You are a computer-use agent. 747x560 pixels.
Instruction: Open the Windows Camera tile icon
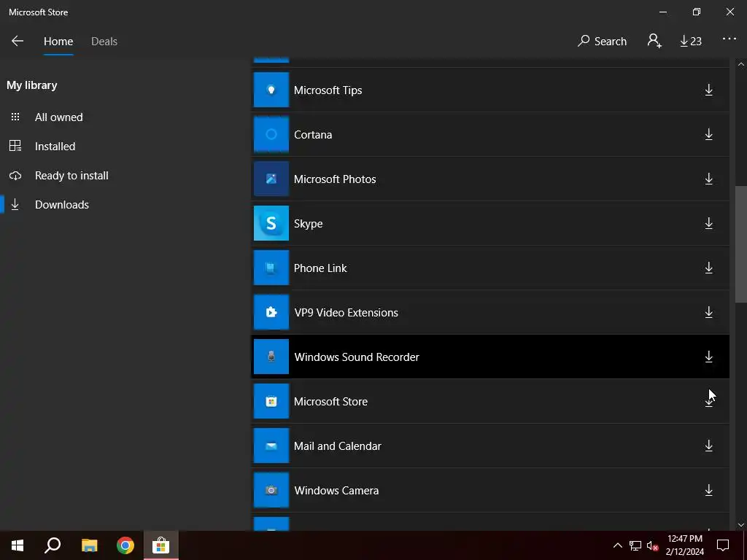click(x=271, y=490)
